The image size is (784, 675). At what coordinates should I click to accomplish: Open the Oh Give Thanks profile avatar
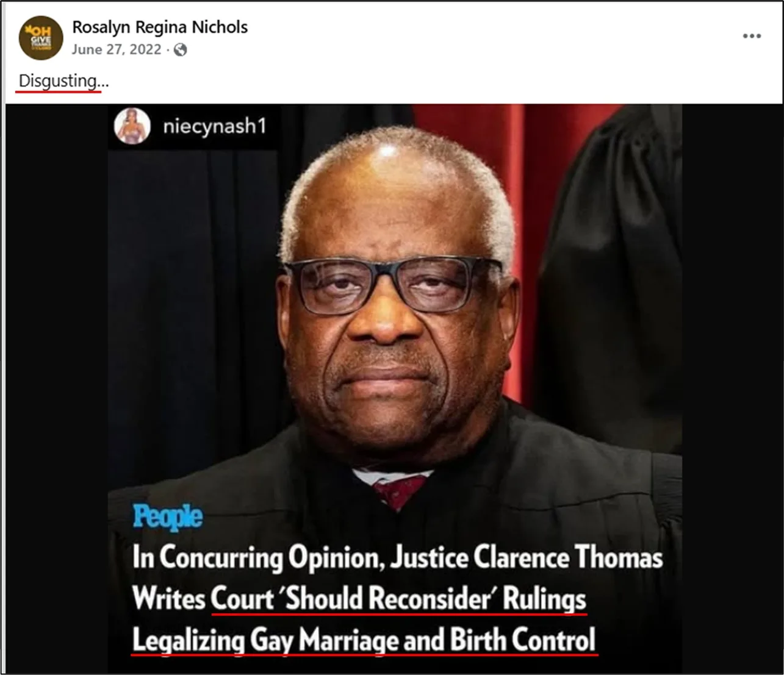coord(41,38)
